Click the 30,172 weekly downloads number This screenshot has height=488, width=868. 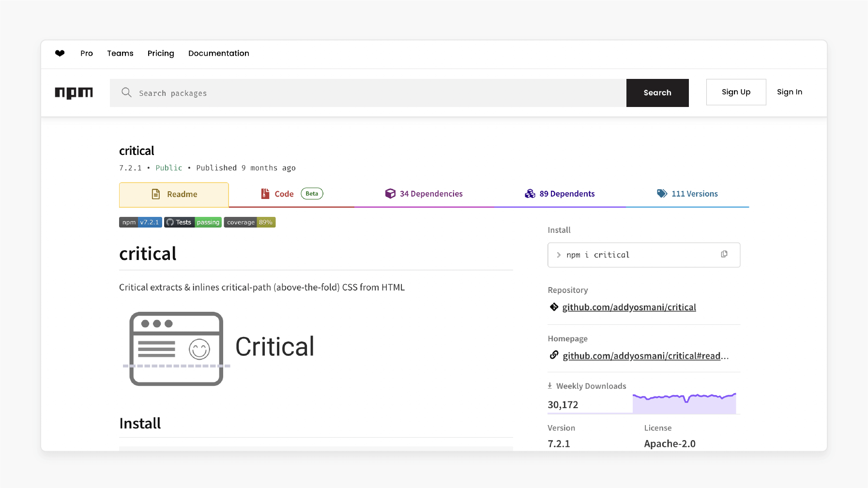pos(563,405)
